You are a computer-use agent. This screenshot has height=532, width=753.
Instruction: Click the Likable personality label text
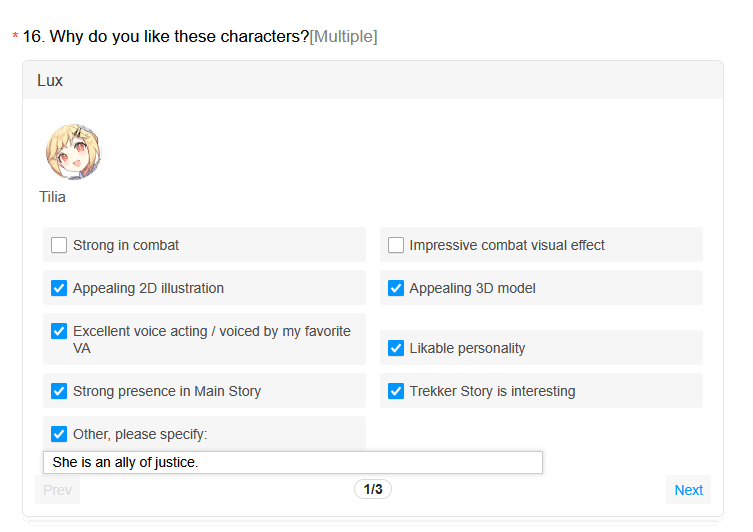(x=467, y=348)
